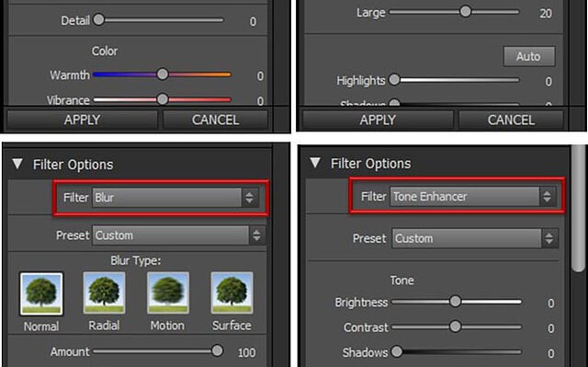The image size is (588, 367).
Task: Click APPLY in the top-right Highlights panel
Action: 378,120
